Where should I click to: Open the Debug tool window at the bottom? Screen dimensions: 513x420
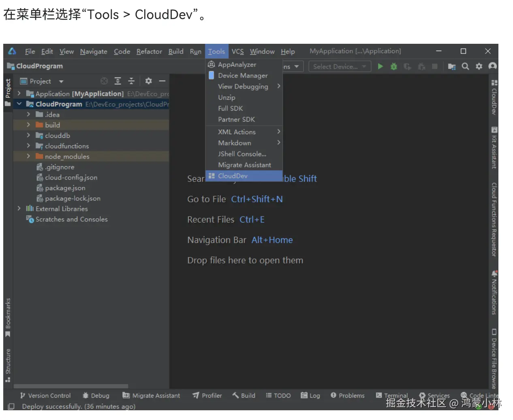click(x=96, y=395)
